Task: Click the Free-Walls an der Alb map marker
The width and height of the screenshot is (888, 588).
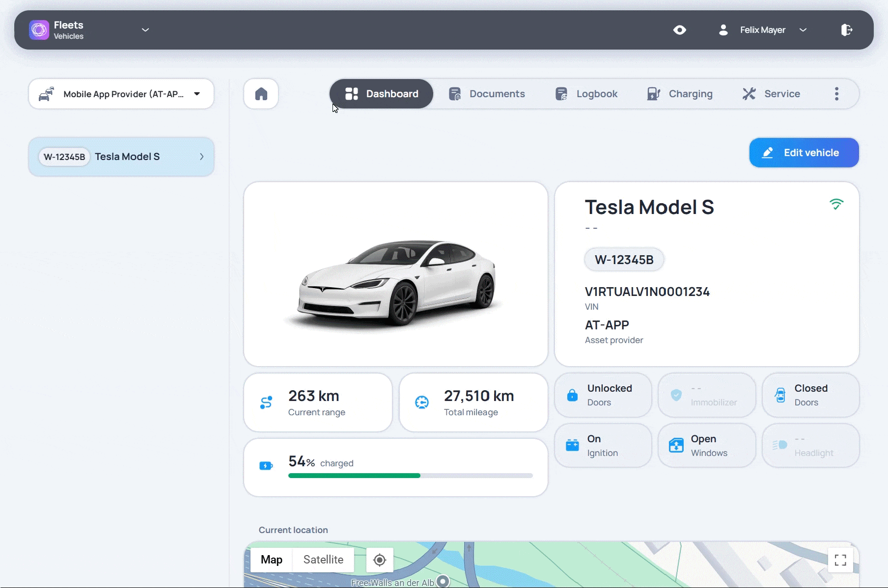Action: tap(443, 581)
